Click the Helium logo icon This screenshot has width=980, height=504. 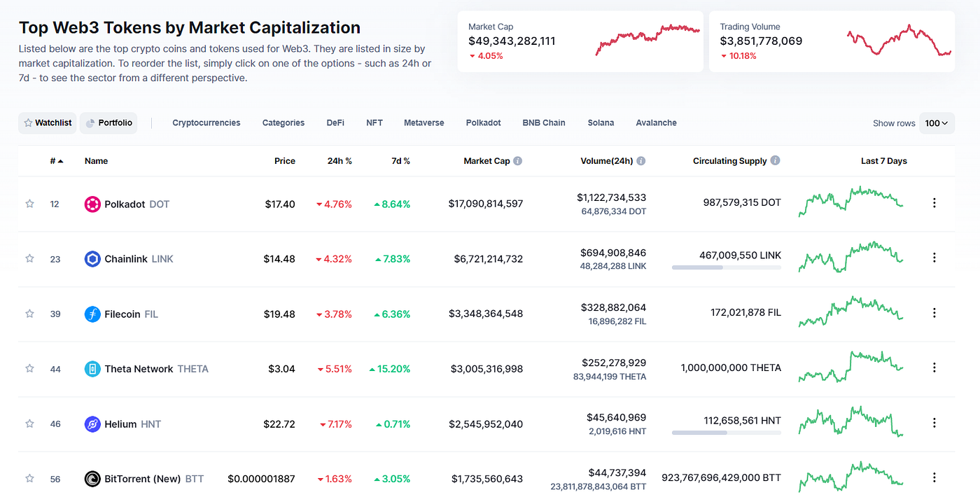(x=92, y=424)
